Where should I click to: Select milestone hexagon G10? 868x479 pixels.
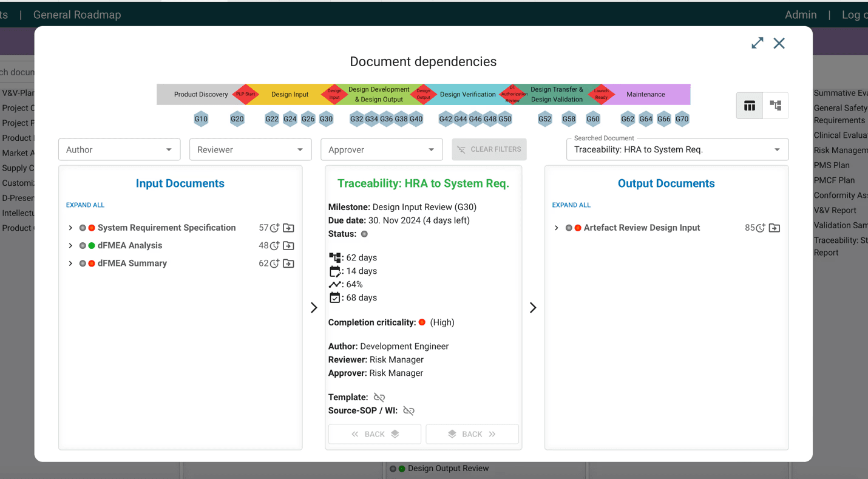click(x=201, y=119)
